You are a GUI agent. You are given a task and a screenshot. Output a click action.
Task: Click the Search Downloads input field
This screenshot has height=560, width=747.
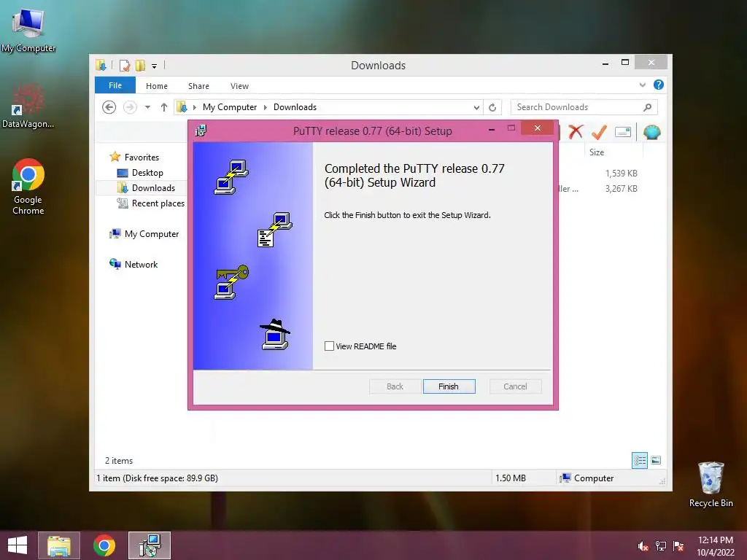(x=576, y=107)
